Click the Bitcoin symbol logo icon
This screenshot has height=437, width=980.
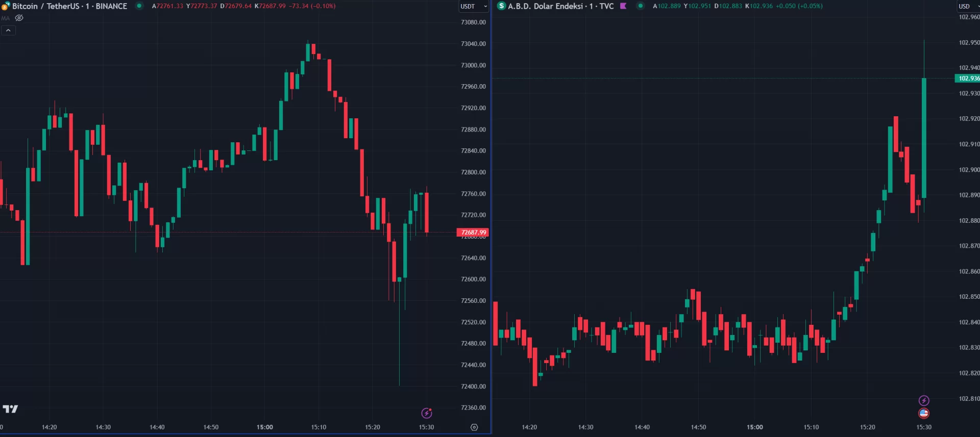coord(5,6)
